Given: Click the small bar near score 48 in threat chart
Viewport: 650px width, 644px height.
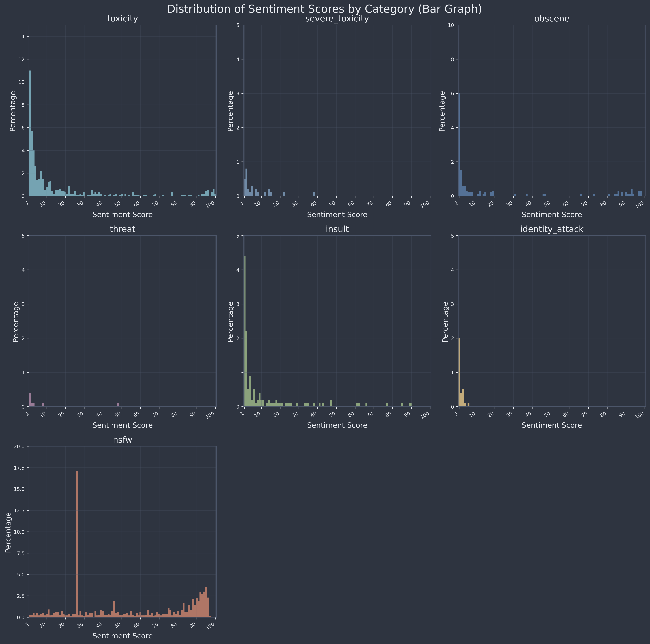Looking at the screenshot, I should click(x=118, y=405).
